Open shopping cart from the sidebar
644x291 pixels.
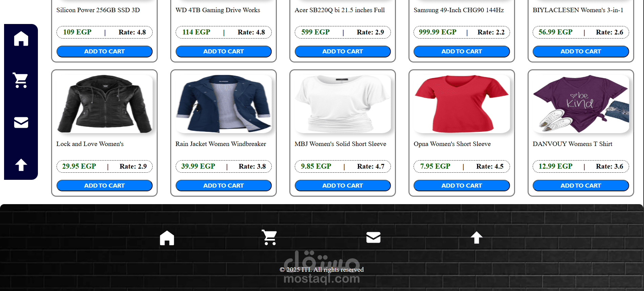[21, 80]
